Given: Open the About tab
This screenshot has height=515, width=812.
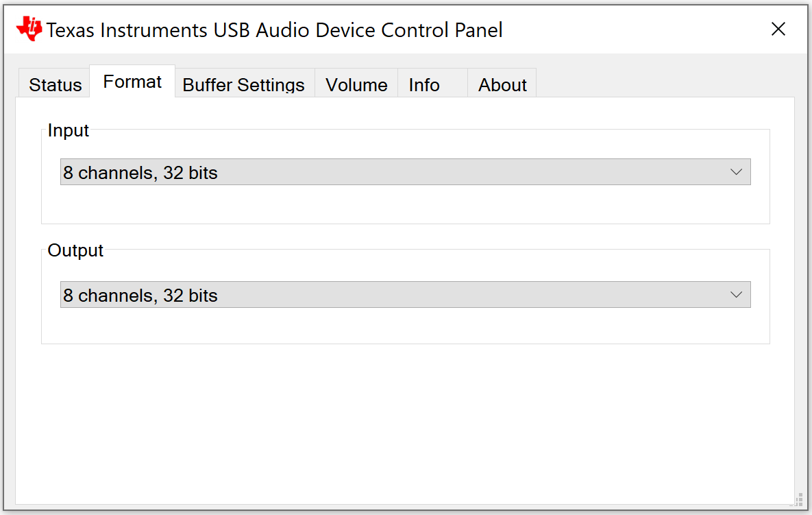Looking at the screenshot, I should pos(502,85).
